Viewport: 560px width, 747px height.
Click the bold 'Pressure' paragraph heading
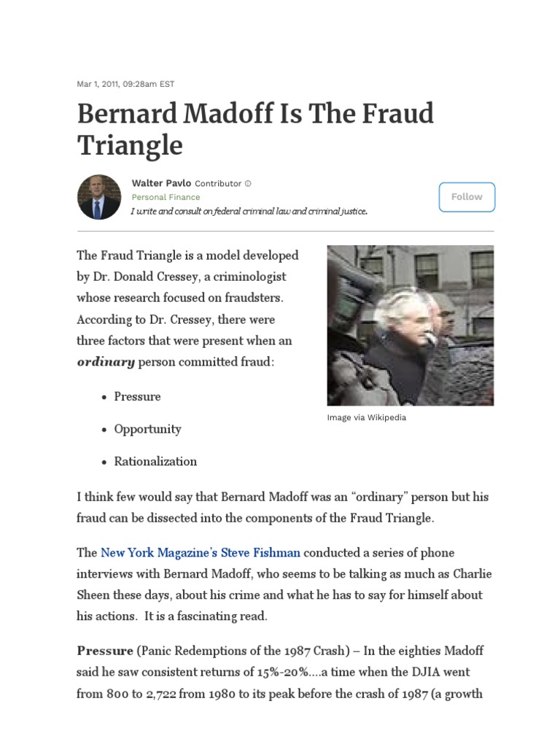coord(104,650)
